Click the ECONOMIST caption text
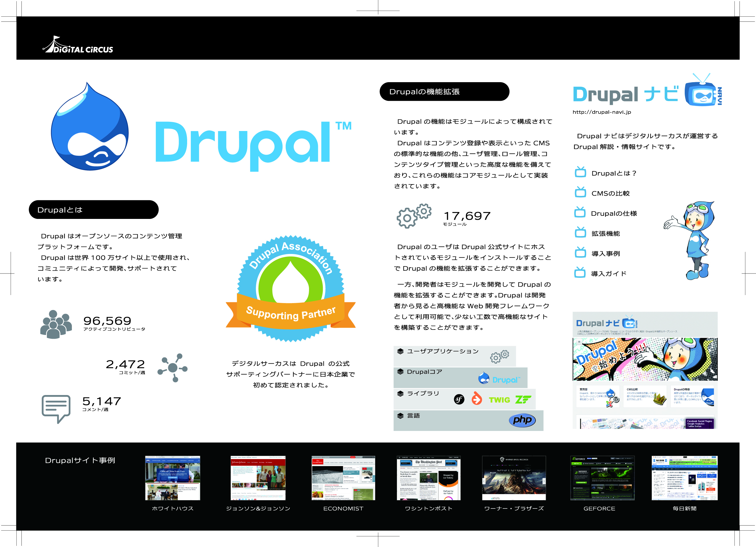The image size is (756, 547). [343, 508]
